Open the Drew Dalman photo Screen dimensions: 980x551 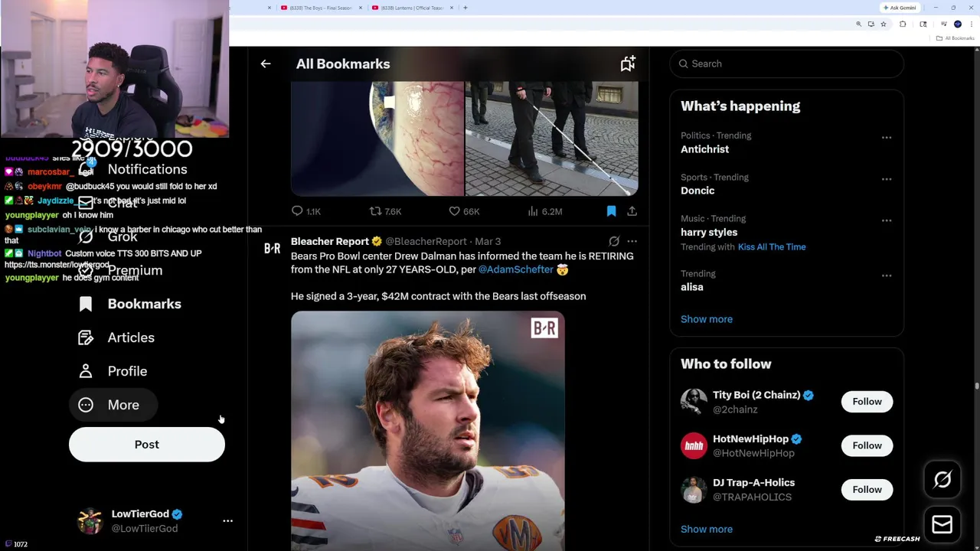[428, 431]
